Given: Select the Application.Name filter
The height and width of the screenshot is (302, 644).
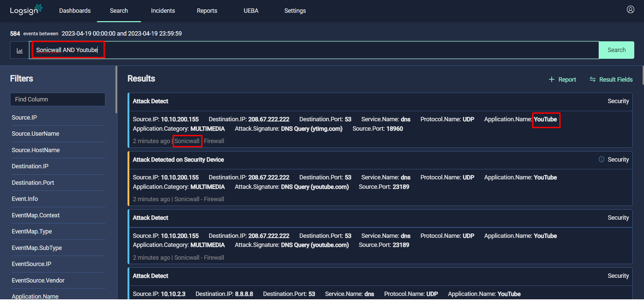Looking at the screenshot, I should (x=35, y=296).
